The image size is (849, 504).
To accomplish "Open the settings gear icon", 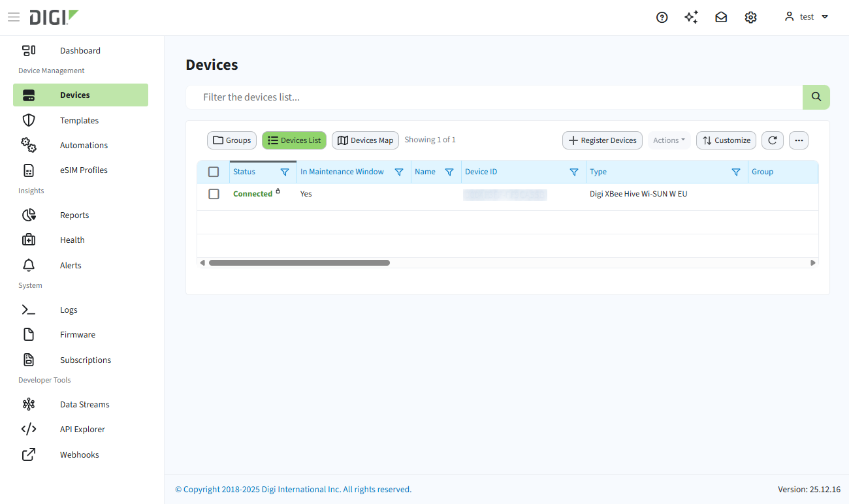I will point(750,17).
